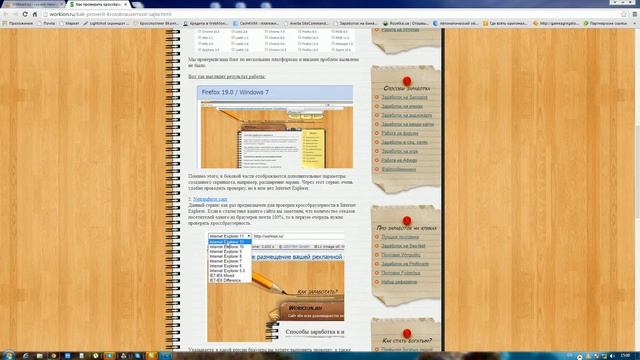
Task: Click the browser Forward arrow
Action: coord(15,14)
